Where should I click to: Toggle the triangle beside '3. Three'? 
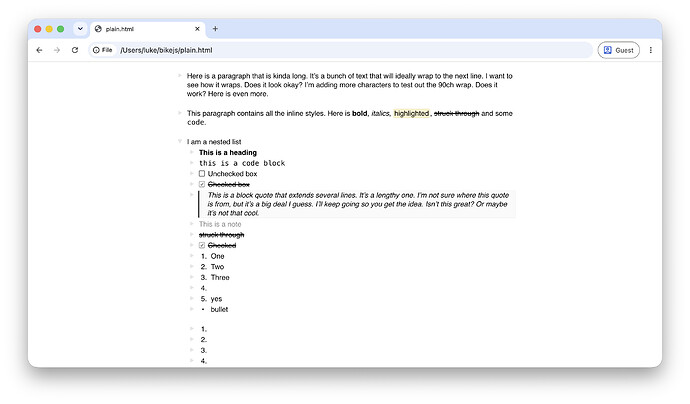coord(191,277)
